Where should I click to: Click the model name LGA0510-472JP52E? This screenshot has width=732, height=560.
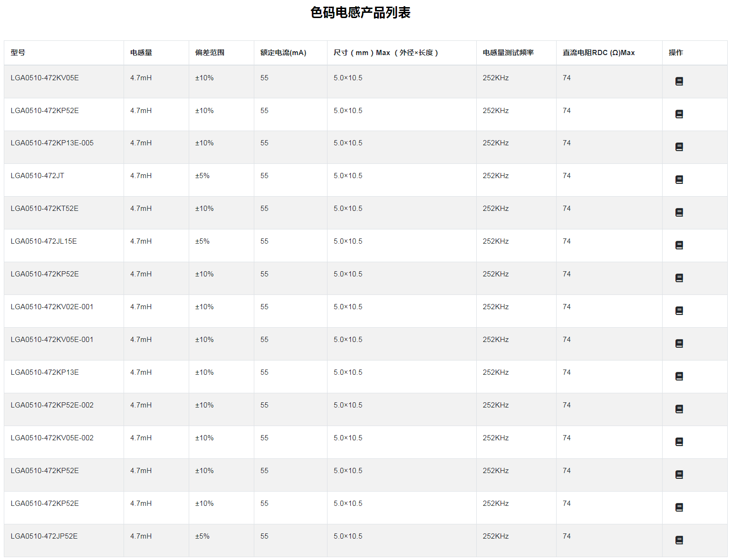coord(44,536)
